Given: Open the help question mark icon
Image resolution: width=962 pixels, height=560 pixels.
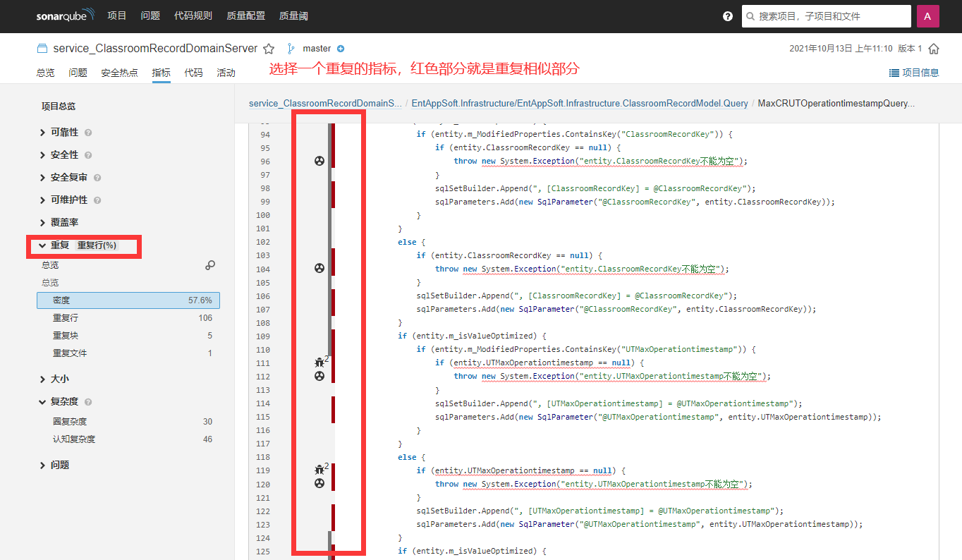Looking at the screenshot, I should pos(728,16).
